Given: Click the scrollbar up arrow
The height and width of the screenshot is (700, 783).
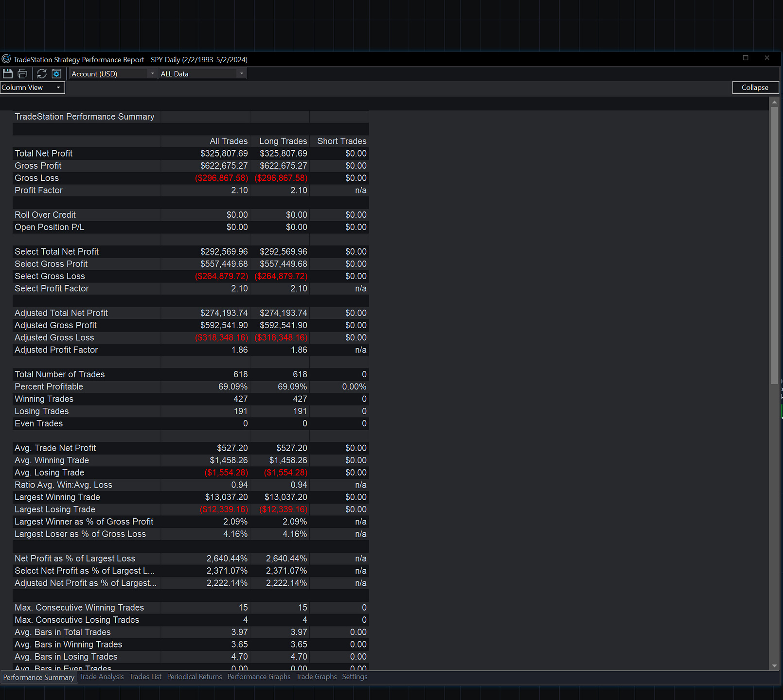Looking at the screenshot, I should tap(774, 102).
